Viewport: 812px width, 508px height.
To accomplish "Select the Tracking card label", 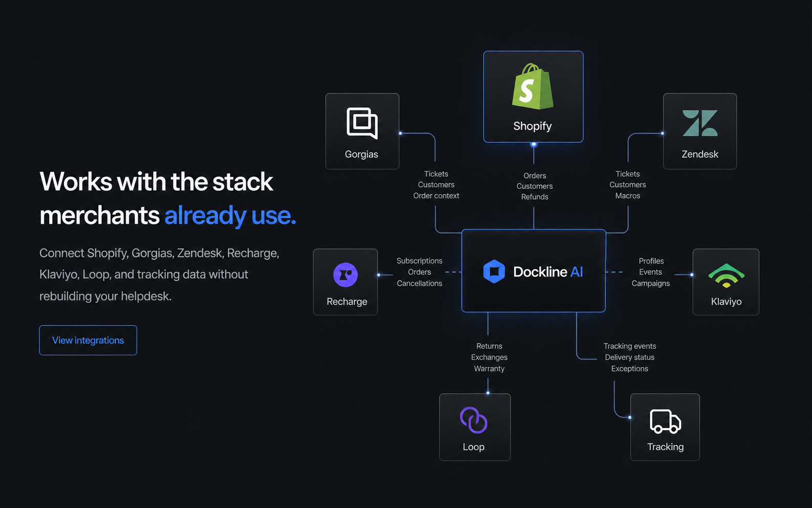I will 665,447.
